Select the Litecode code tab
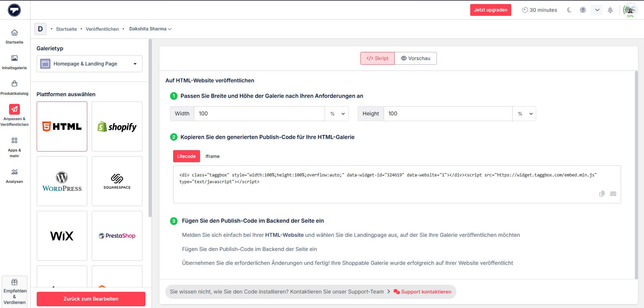Image resolution: width=644 pixels, height=308 pixels. pyautogui.click(x=187, y=156)
